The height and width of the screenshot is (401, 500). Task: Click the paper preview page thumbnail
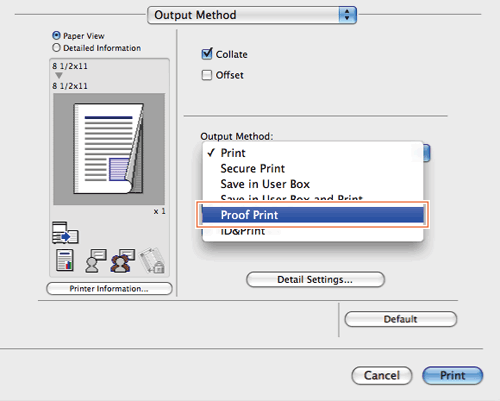click(109, 149)
